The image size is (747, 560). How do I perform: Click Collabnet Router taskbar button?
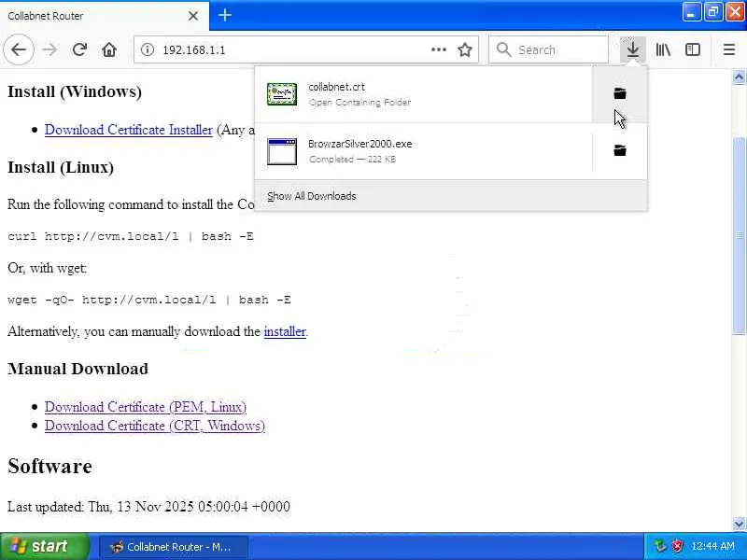pos(174,547)
